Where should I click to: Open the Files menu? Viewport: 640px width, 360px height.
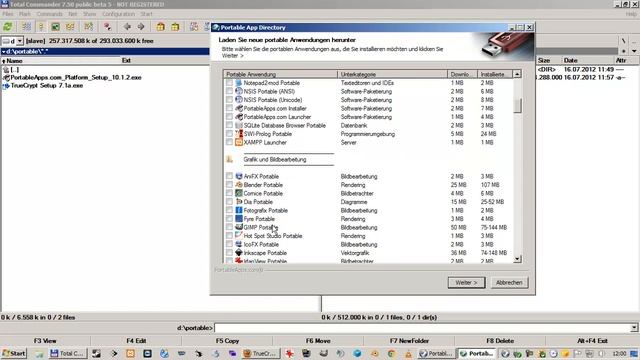8,14
